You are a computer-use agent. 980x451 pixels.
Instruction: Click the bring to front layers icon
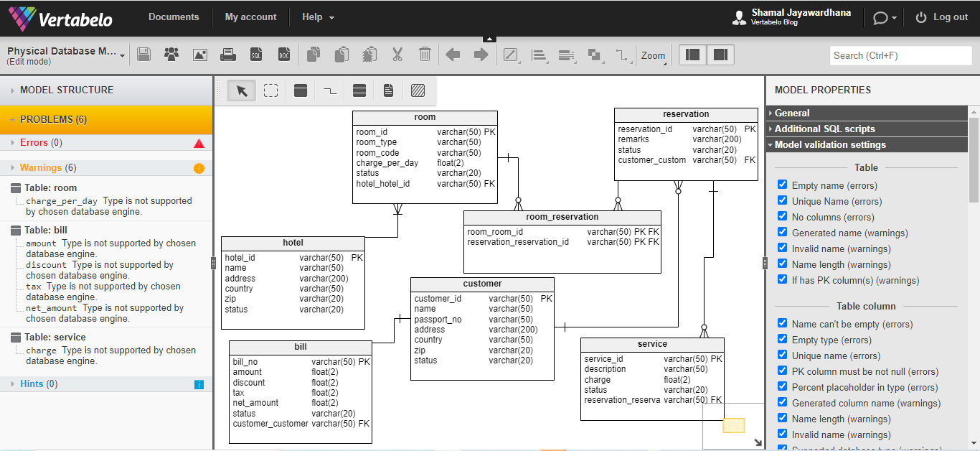pyautogui.click(x=594, y=55)
